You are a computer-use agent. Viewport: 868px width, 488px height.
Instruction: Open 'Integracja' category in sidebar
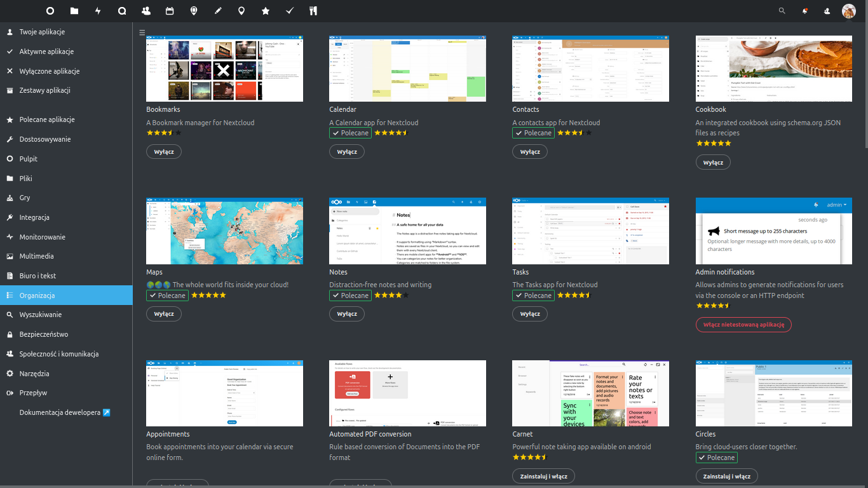point(66,217)
